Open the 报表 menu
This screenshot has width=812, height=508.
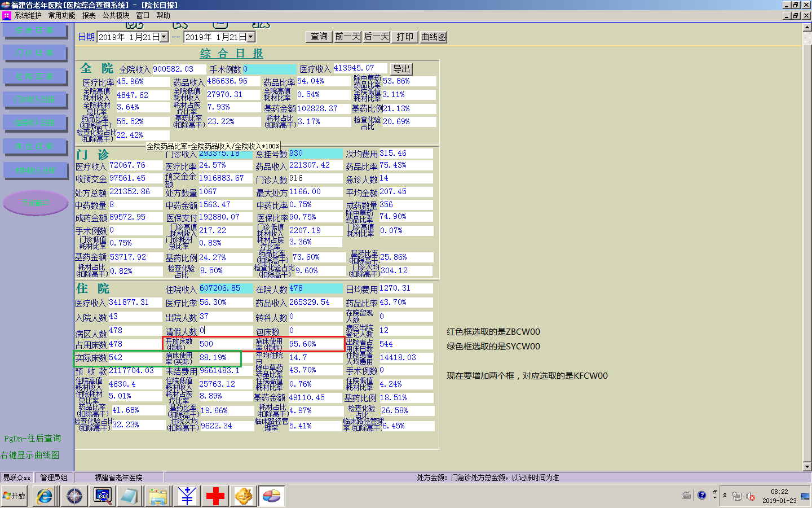click(x=89, y=16)
